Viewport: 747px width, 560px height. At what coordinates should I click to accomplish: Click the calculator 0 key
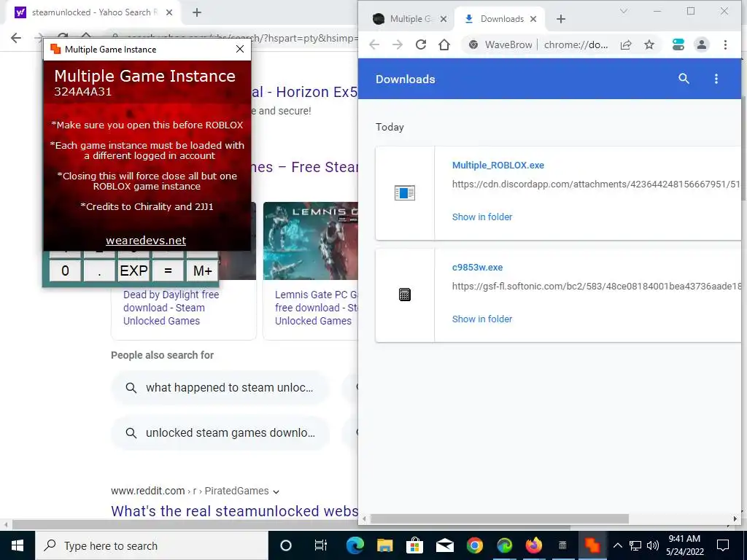pos(65,271)
